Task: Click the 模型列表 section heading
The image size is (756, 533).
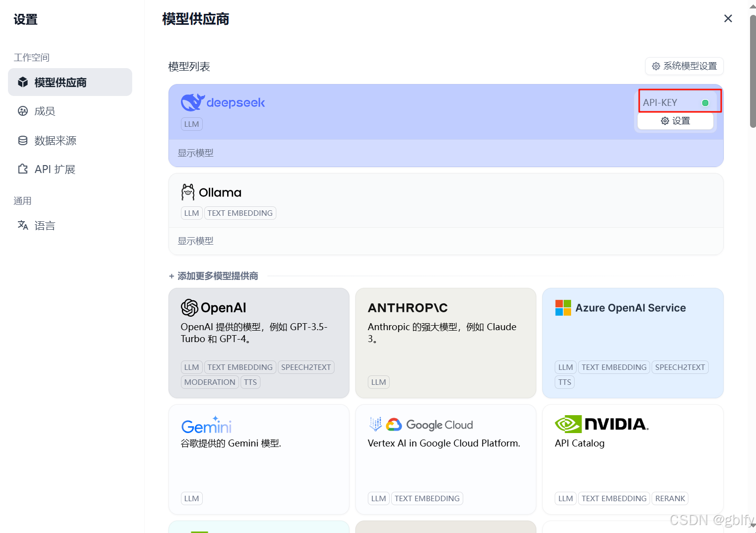Action: (189, 67)
